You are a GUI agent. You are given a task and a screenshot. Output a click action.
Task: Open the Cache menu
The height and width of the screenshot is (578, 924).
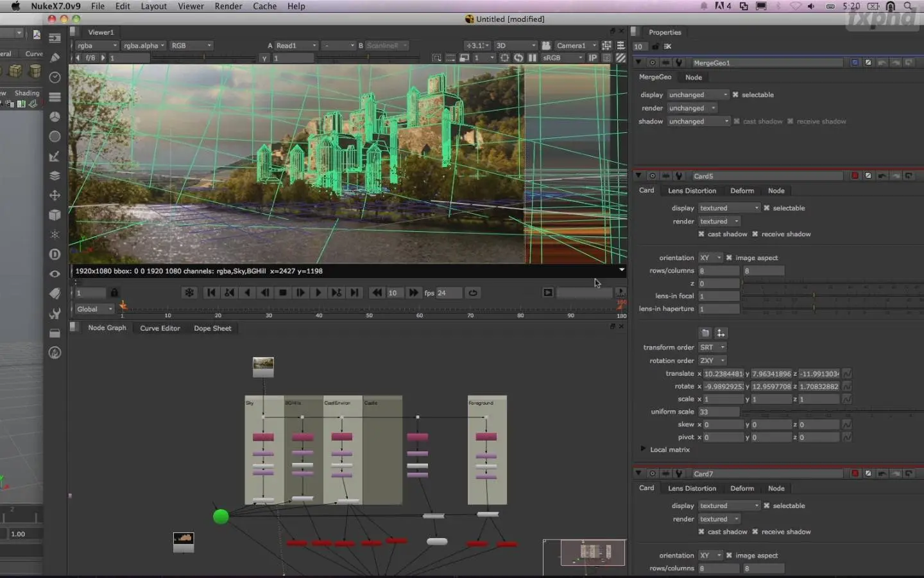(264, 6)
